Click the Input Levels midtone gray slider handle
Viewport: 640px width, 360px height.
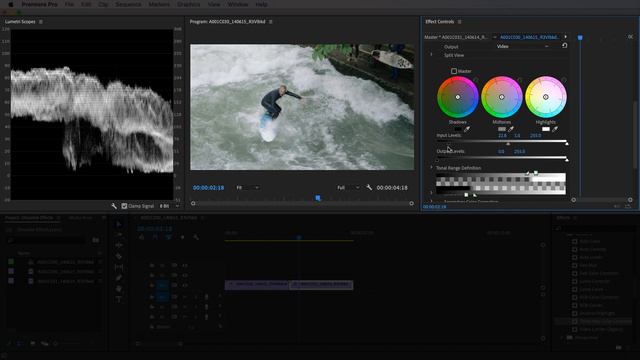pyautogui.click(x=508, y=144)
